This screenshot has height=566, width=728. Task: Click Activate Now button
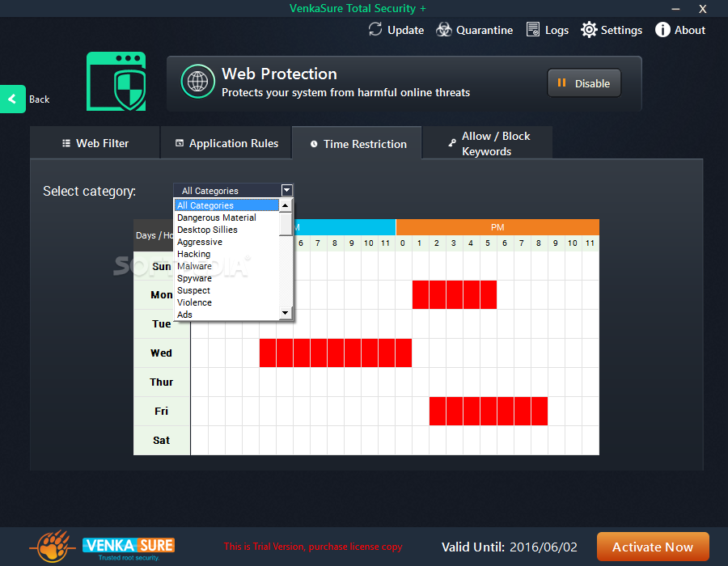pyautogui.click(x=653, y=547)
